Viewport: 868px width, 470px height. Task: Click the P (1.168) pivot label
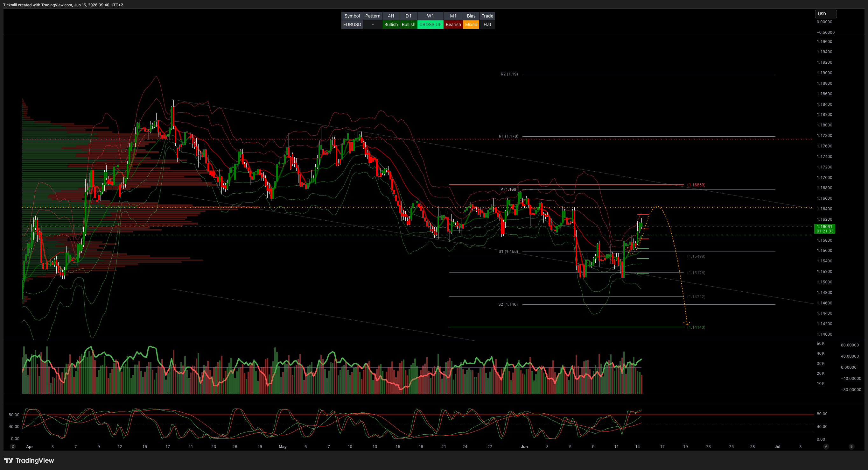[509, 189]
